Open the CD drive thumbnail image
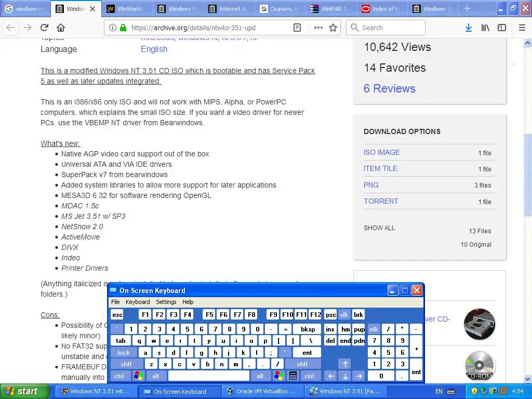 480,324
